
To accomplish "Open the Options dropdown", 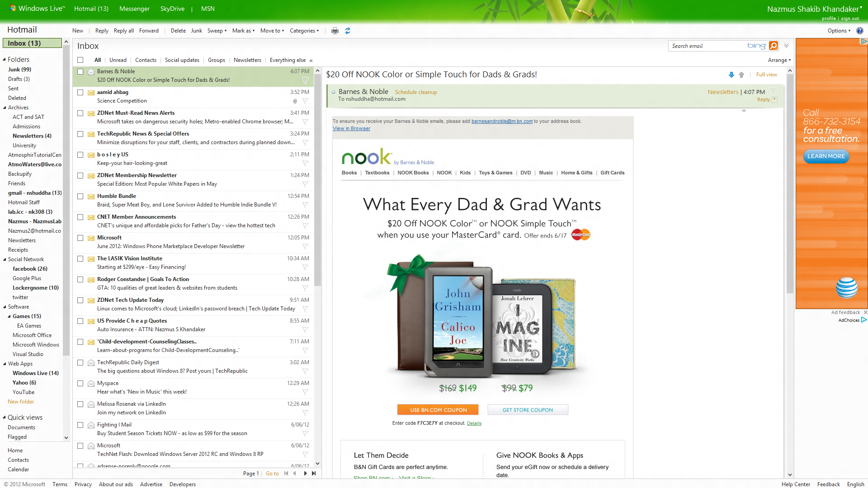I will click(x=839, y=31).
